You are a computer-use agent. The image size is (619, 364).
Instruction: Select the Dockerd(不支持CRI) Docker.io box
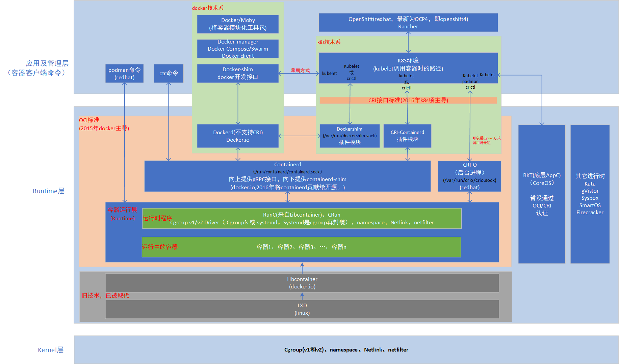[238, 136]
